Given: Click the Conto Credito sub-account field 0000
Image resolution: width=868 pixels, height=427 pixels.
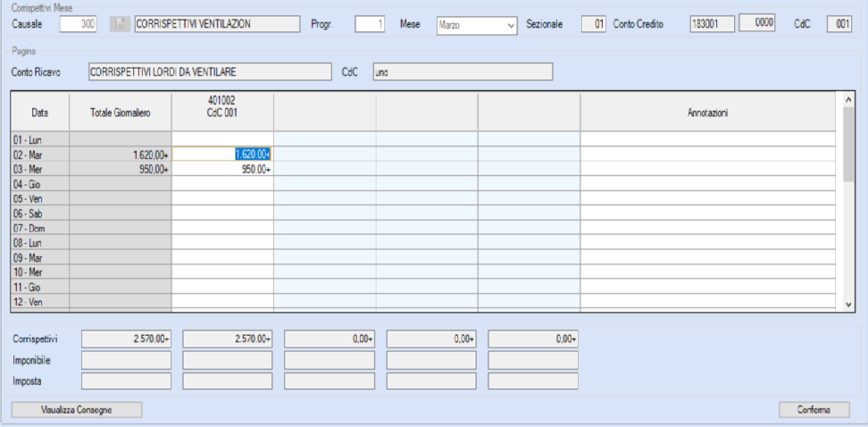Looking at the screenshot, I should [x=758, y=24].
